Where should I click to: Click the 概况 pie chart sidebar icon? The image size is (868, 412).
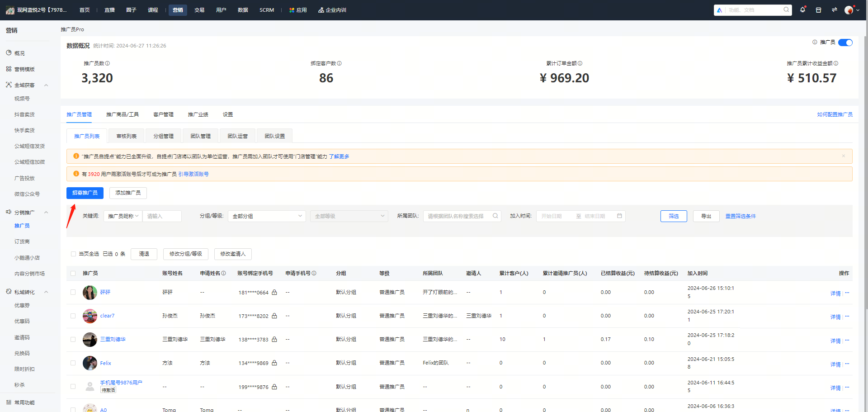click(x=9, y=53)
